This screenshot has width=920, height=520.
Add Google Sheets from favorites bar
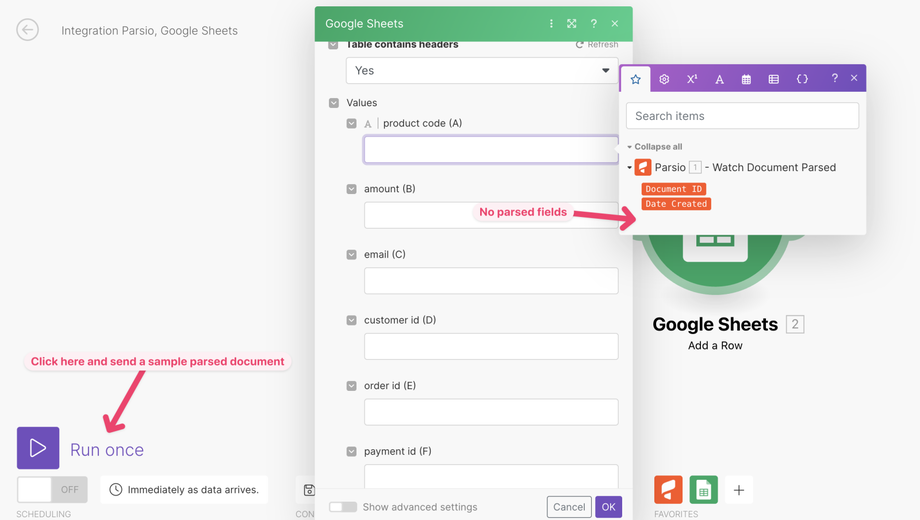[703, 489]
